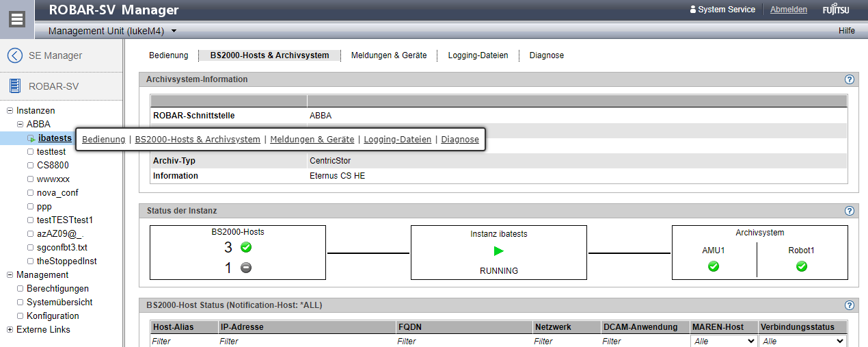Open help for Status der Instanz section
The image size is (868, 347).
click(x=850, y=211)
